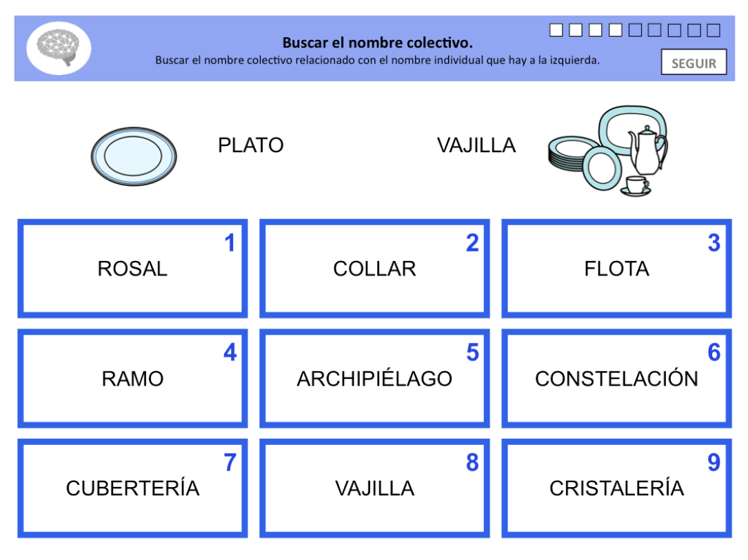
Task: Click the word PLATO in the example row
Action: pyautogui.click(x=252, y=145)
